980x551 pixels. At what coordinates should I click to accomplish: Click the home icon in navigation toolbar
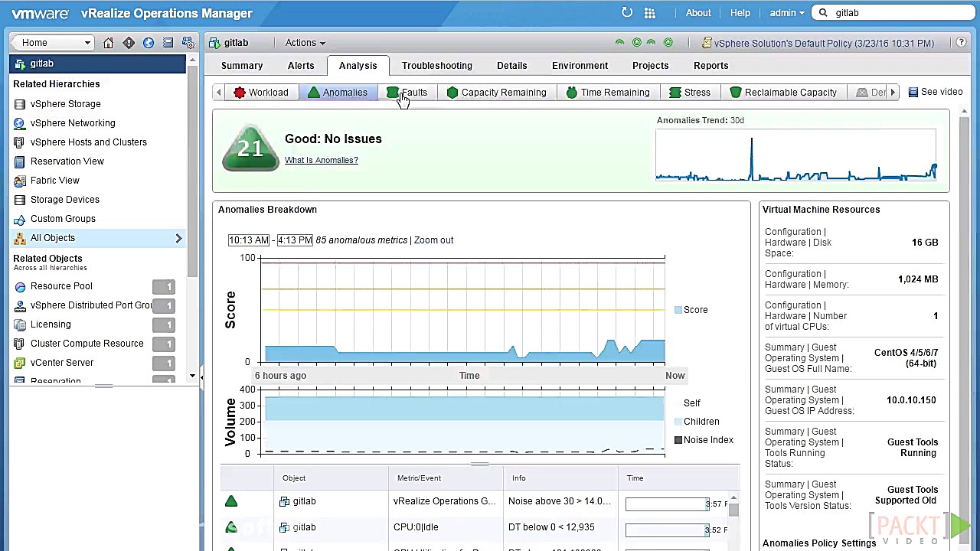click(x=109, y=43)
